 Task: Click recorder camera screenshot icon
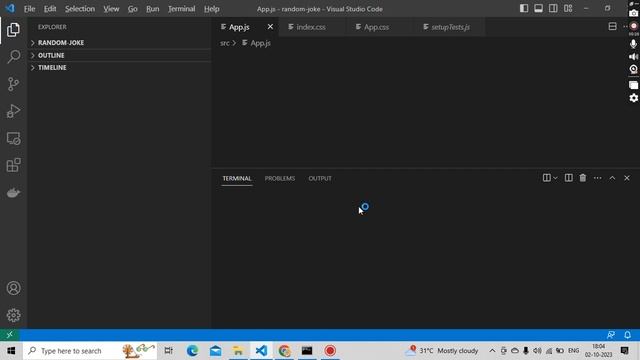point(633,13)
